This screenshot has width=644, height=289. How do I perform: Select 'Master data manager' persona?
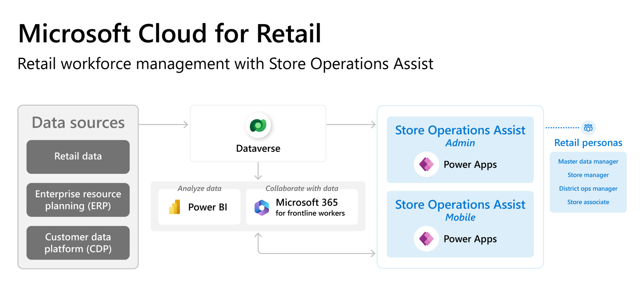(x=588, y=162)
